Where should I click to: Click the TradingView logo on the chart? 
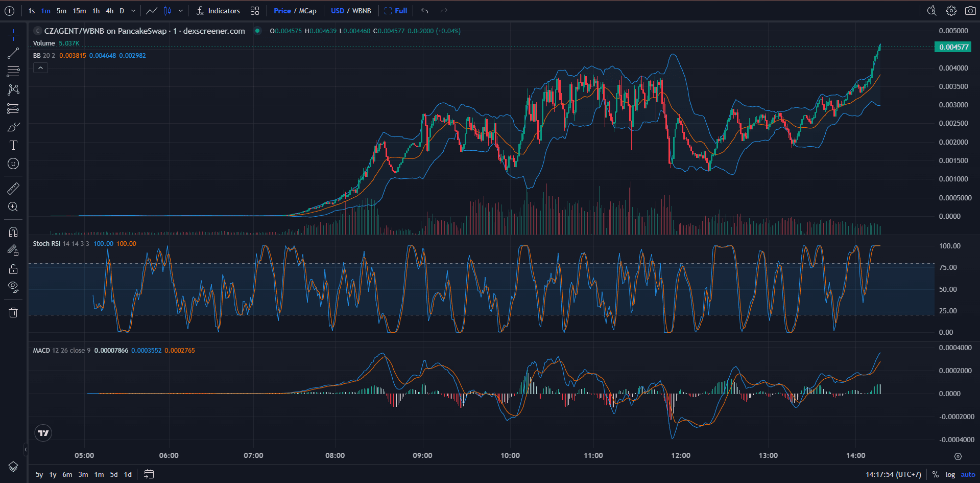[x=43, y=432]
